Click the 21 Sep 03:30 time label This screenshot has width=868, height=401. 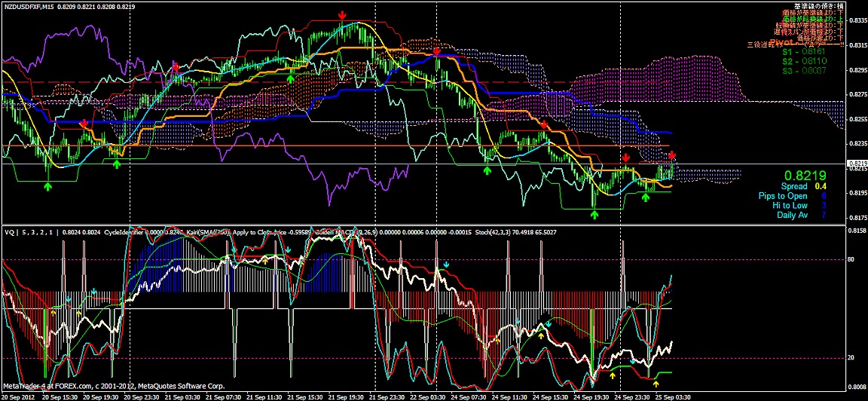(x=182, y=396)
